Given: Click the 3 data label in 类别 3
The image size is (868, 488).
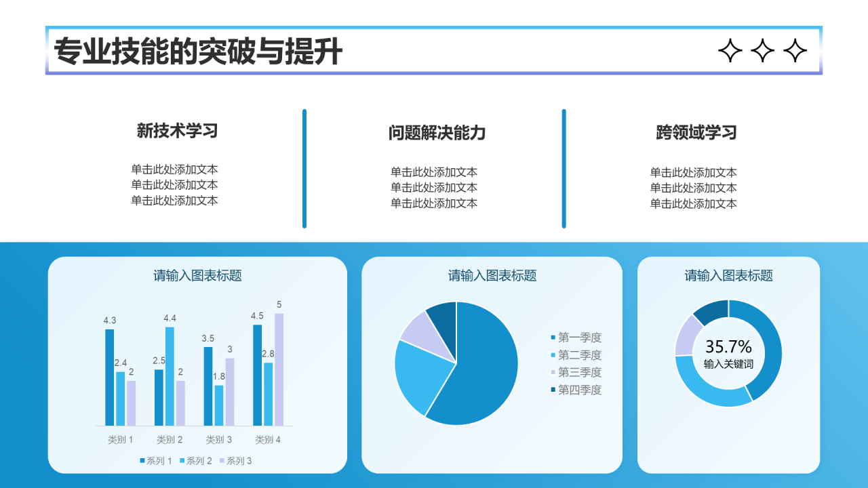Looking at the screenshot, I should click(230, 349).
